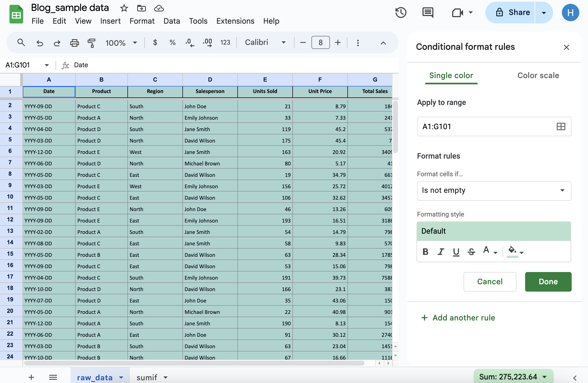Open the 'Is not empty' condition dropdown
The height and width of the screenshot is (383, 588).
(494, 191)
